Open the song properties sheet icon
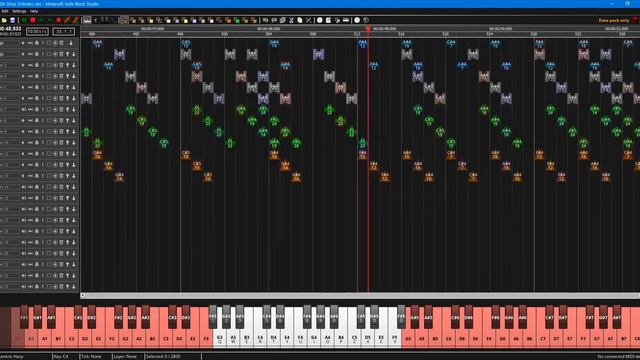Screen dimensions: 640x360 [x=329, y=20]
